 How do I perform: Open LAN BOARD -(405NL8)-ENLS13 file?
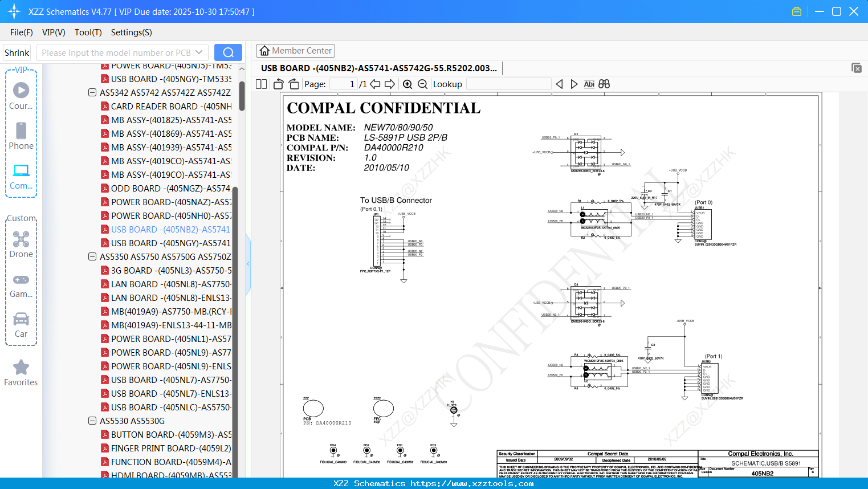tap(166, 298)
